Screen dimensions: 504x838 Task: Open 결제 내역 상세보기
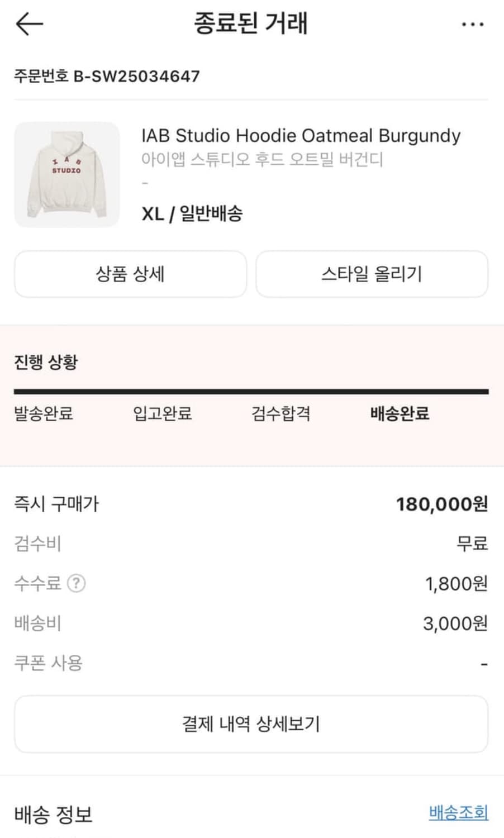251,724
